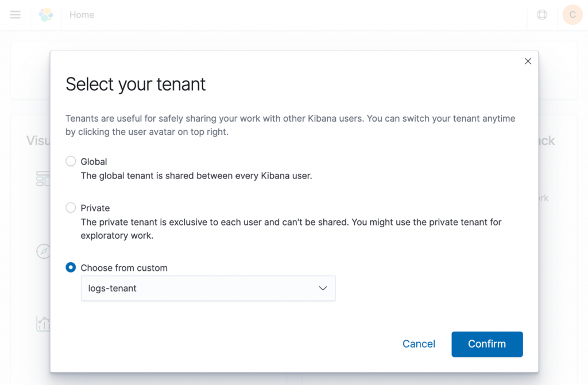Click the dashboard panels icon behind the dialog
This screenshot has height=385, width=588.
(x=44, y=178)
